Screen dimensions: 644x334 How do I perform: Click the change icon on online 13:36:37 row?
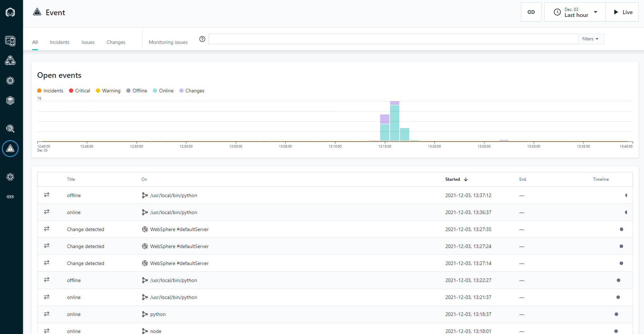pos(47,212)
